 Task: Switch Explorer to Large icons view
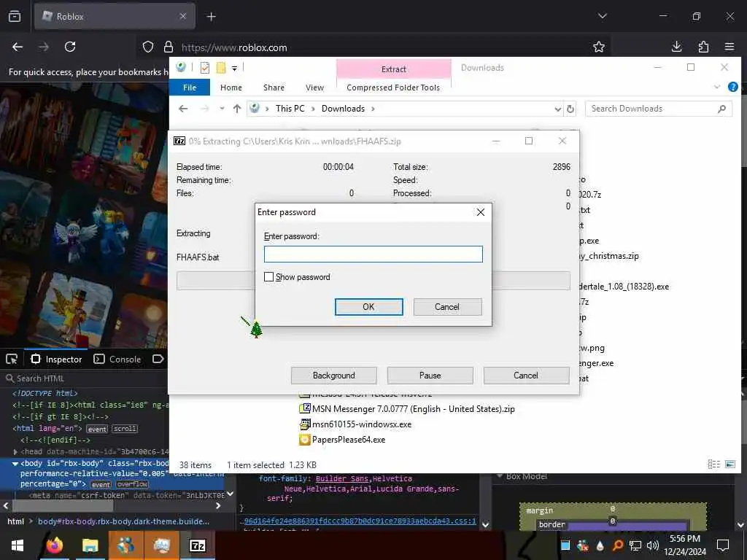tap(729, 464)
